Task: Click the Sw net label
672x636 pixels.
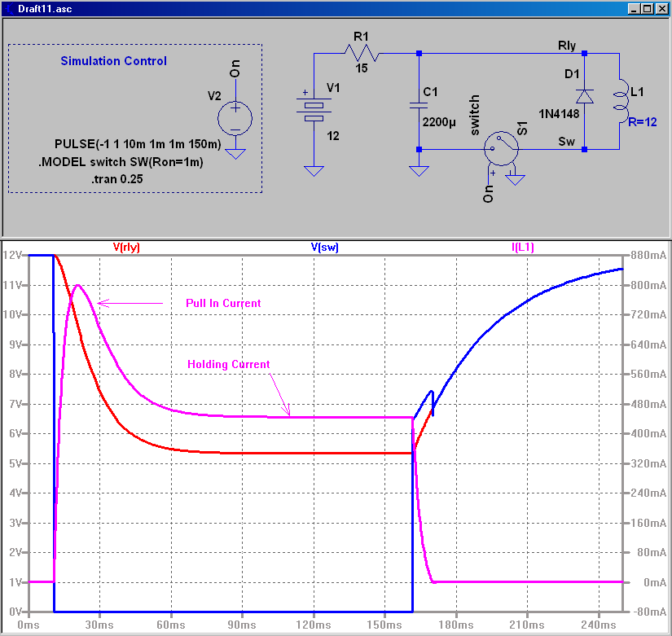Action: coord(566,142)
